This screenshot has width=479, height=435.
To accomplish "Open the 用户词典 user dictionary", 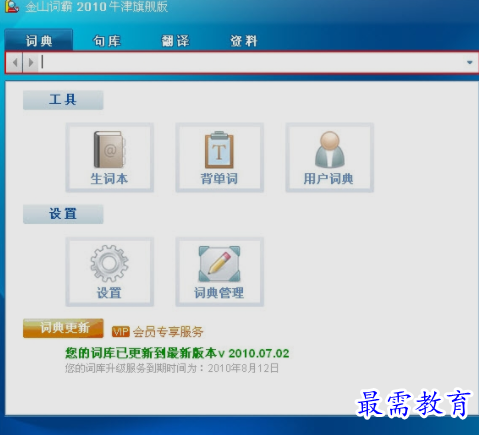I will (x=329, y=158).
